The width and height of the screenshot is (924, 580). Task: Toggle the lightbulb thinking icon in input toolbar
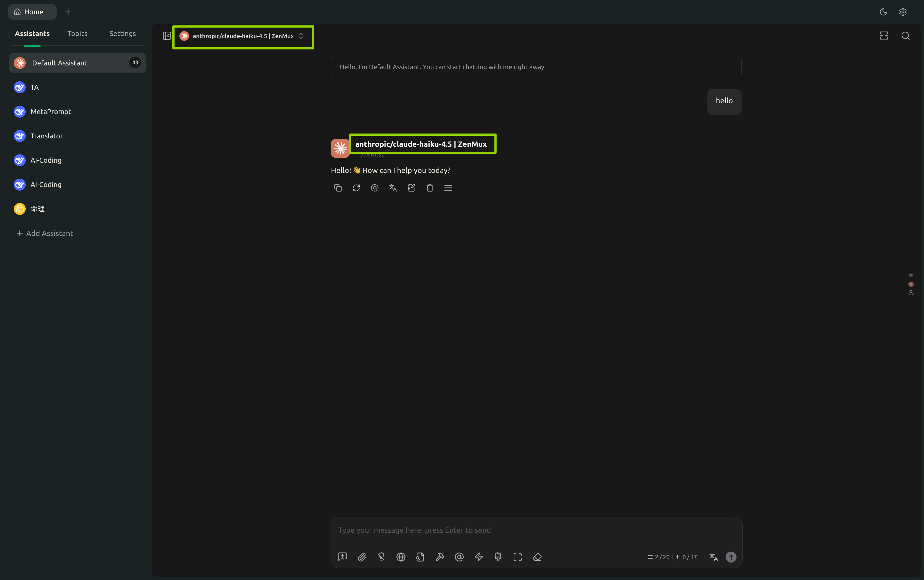381,557
